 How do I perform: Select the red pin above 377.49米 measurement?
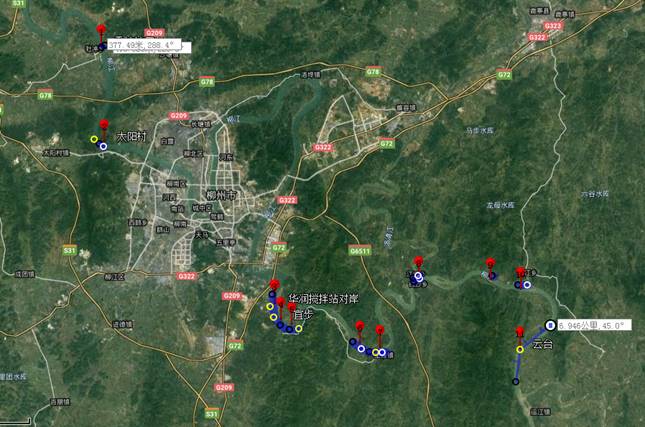[x=101, y=30]
